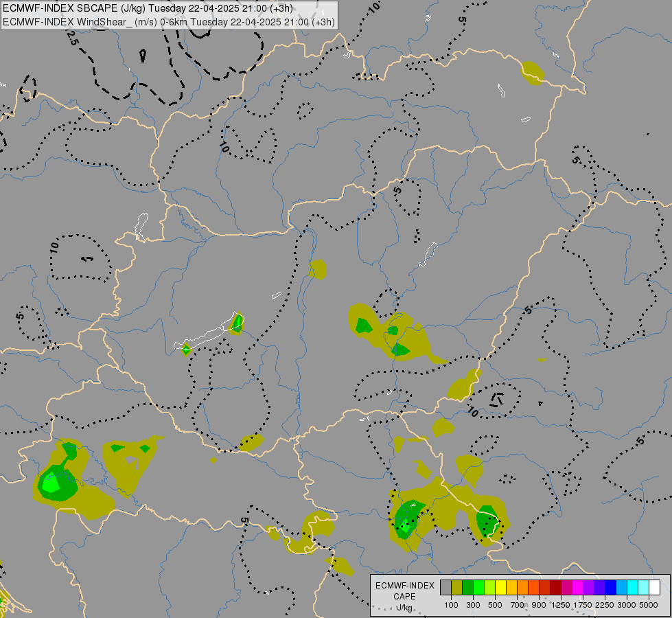Click the ECMWF-INDEX label in the legend box
Image resolution: width=672 pixels, height=618 pixels.
[405, 586]
